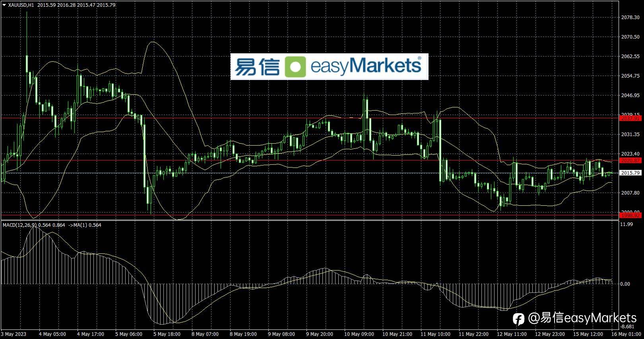The height and width of the screenshot is (339, 644).
Task: Click the 2078.30 price scale value
Action: tap(630, 18)
